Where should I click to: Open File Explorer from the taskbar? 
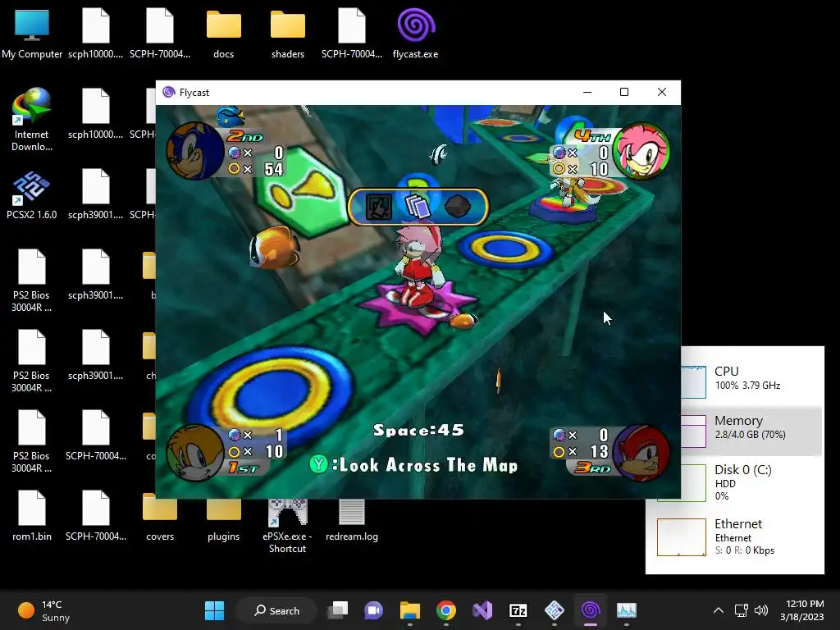(x=410, y=610)
